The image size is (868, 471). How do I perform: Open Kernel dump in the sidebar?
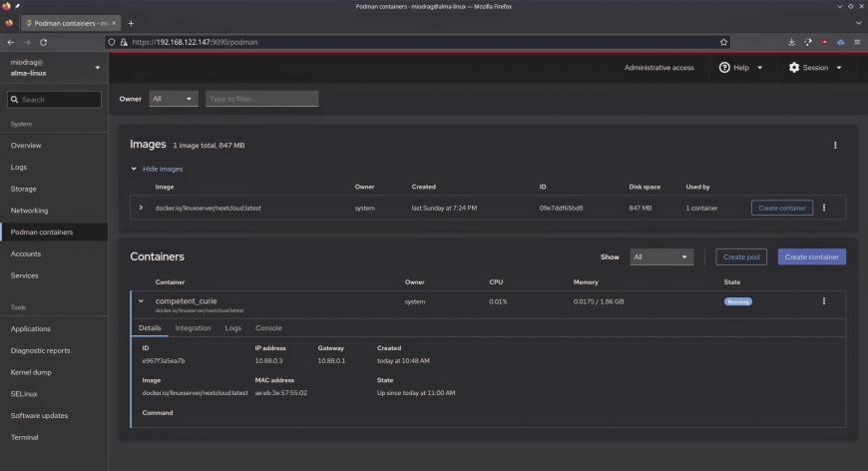point(54,372)
